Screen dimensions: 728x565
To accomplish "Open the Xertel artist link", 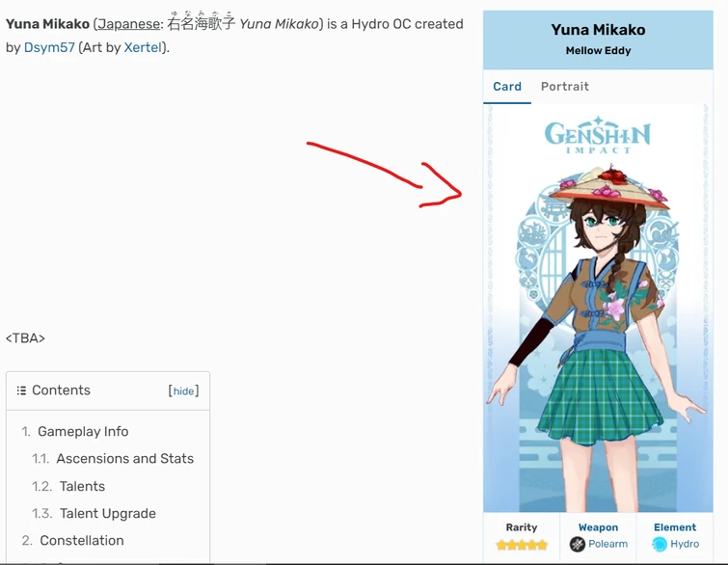I will (143, 47).
